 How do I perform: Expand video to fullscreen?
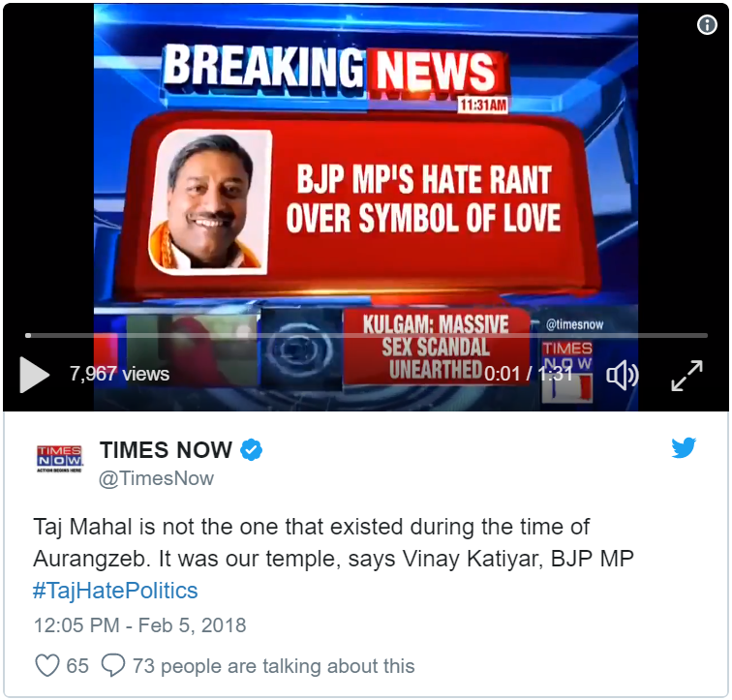686,376
